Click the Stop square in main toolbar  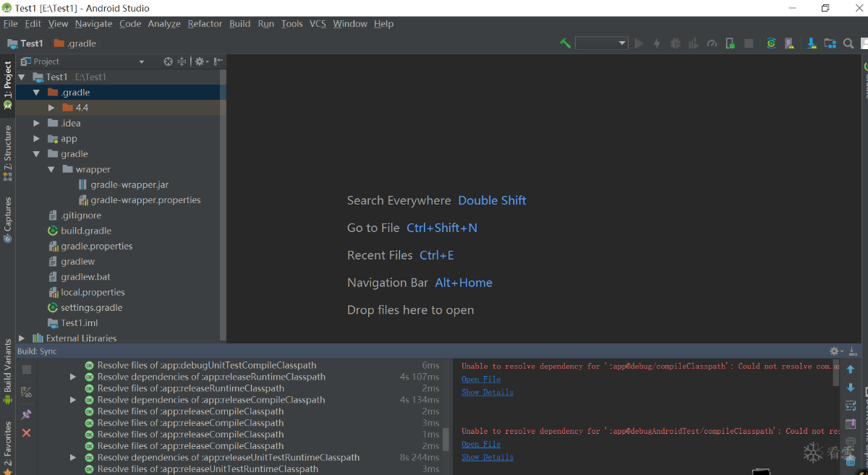(x=749, y=43)
